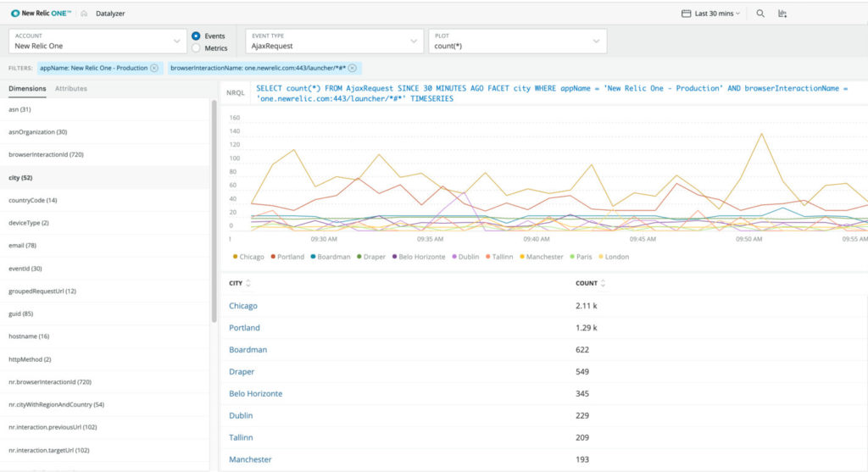Select the nr.cityWithRegionAndCountry (54) dimension
868x472 pixels.
(105, 404)
